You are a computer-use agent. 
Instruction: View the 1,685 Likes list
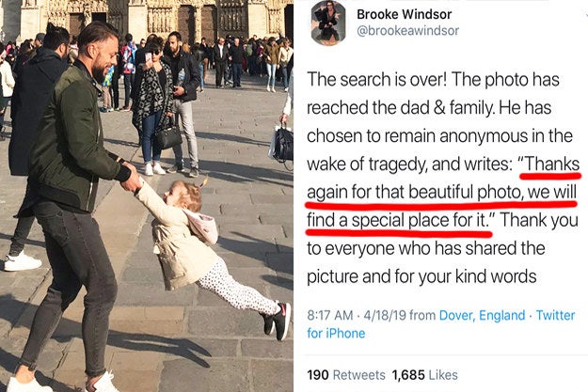(425, 375)
